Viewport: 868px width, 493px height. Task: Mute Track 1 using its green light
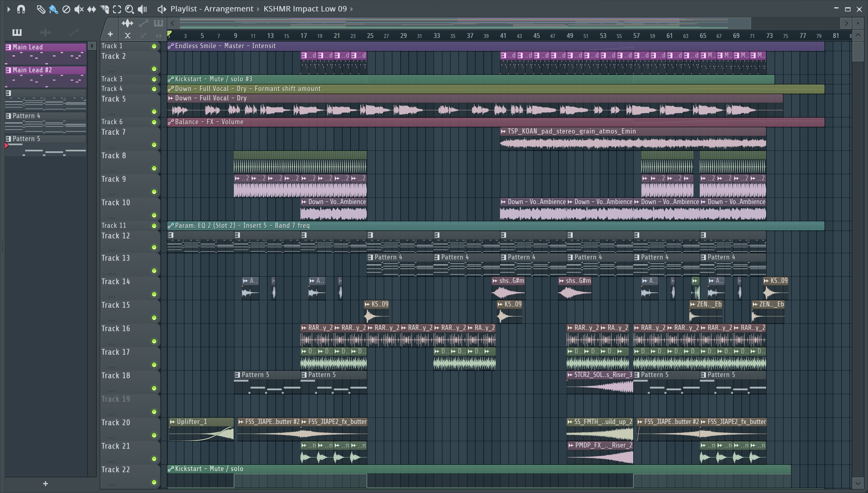click(x=154, y=46)
